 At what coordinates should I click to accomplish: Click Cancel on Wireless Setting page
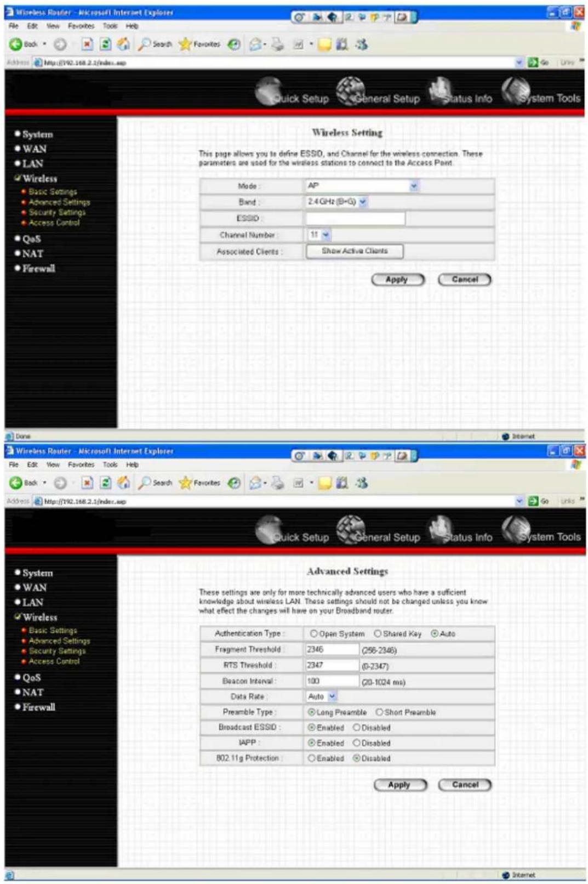coord(465,280)
